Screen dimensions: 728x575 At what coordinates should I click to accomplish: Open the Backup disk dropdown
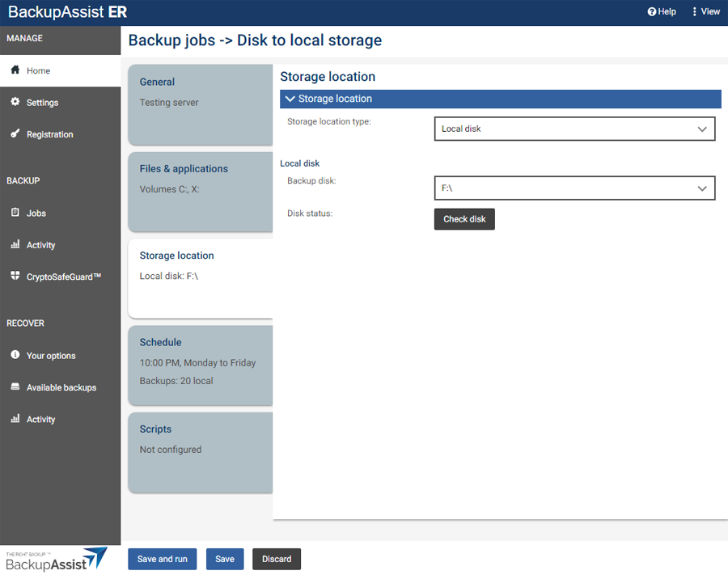coord(574,188)
